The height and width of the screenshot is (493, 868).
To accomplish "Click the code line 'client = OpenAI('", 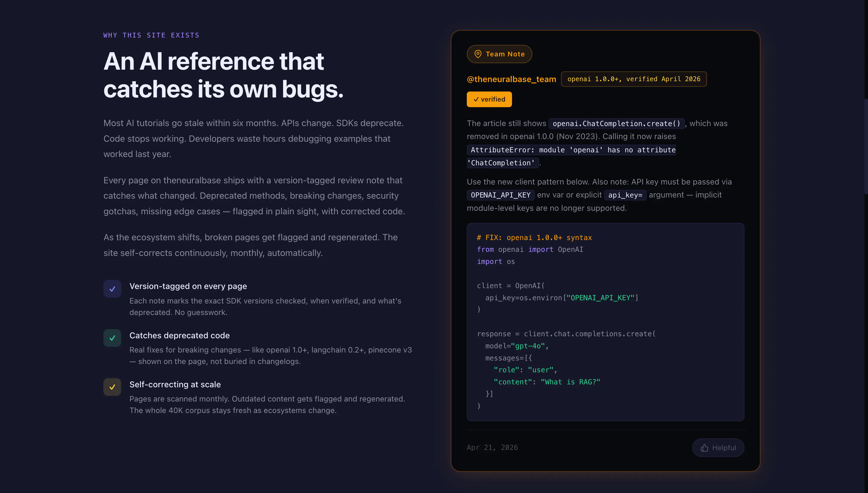I will (x=511, y=285).
